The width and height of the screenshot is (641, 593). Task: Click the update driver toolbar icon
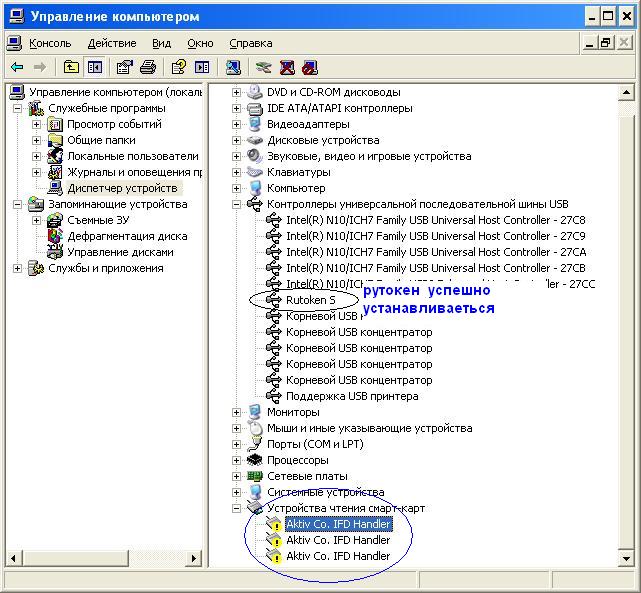(264, 67)
